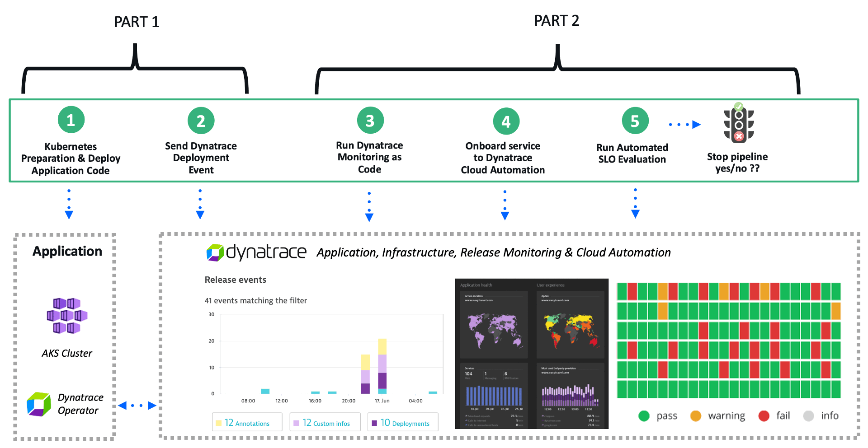868x448 pixels.
Task: Click the 'Application, Infrastructure, Release Monitoring & Cloud Automation' tagline
Action: coord(494,252)
